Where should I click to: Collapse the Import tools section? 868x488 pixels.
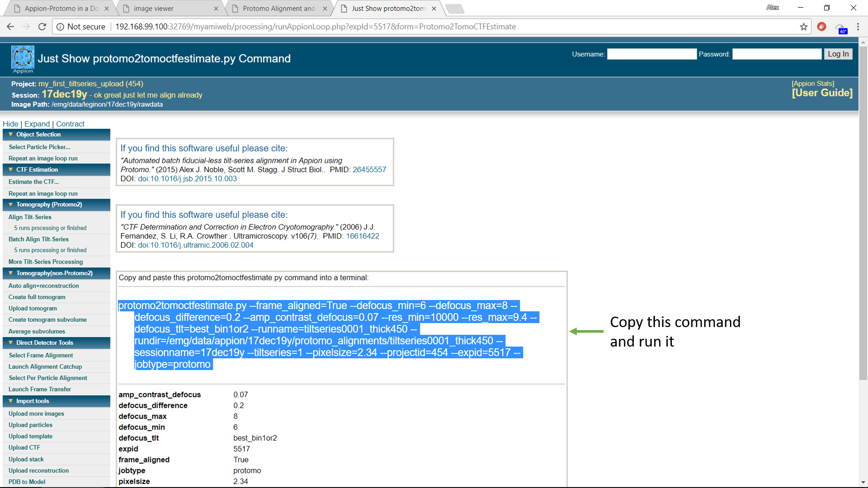pos(11,401)
